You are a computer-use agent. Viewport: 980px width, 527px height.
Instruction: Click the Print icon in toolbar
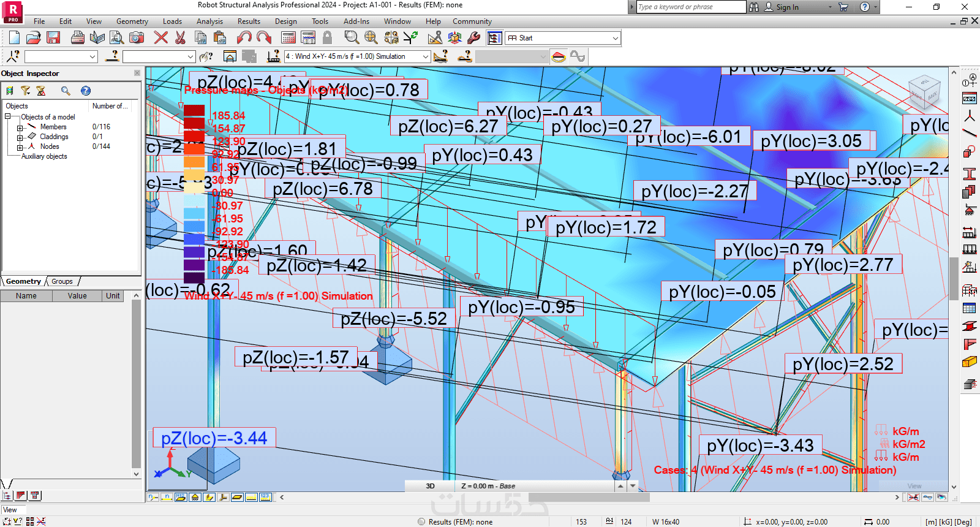(77, 38)
